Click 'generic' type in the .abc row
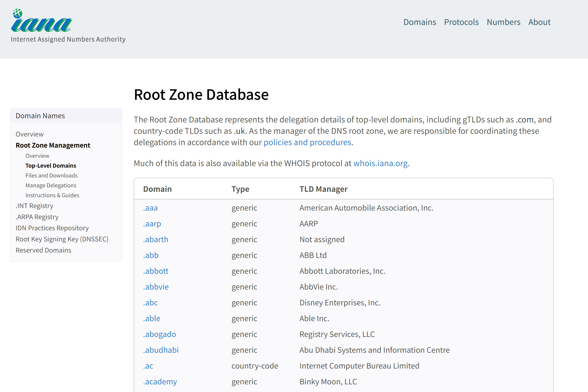 coord(244,302)
